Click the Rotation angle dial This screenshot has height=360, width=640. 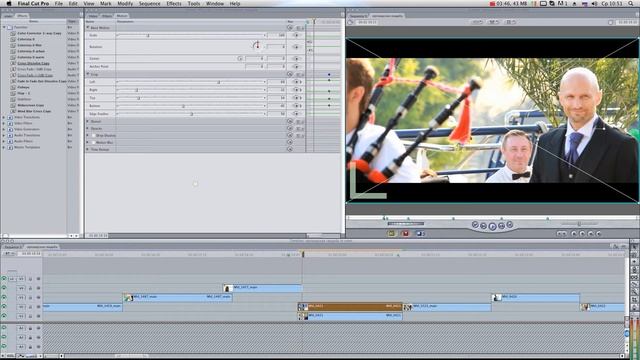pos(257,46)
